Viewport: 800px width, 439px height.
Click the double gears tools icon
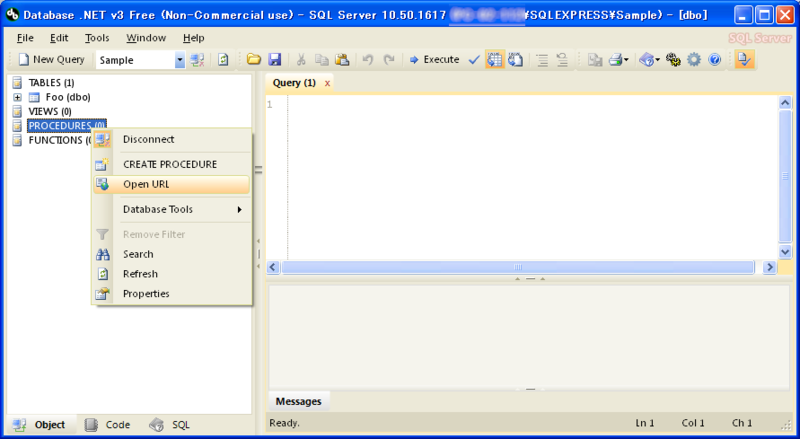click(x=673, y=60)
